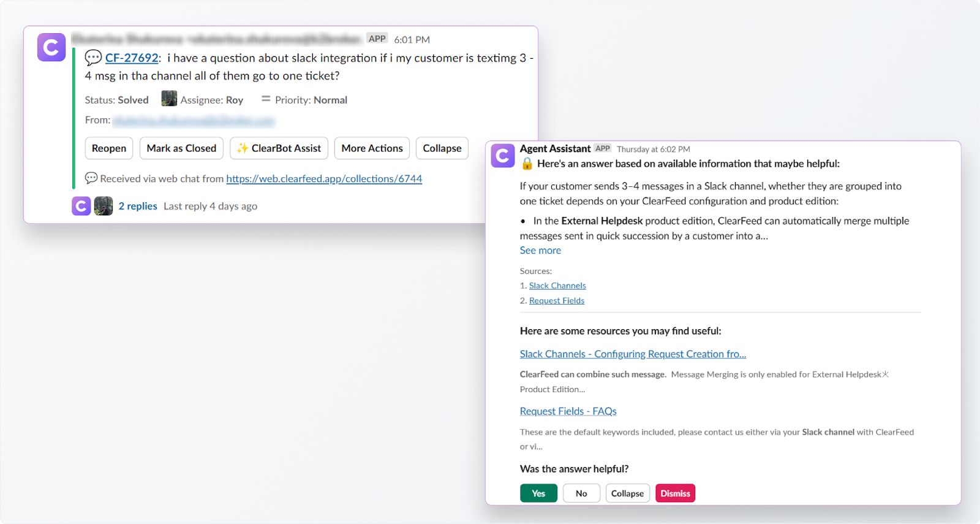The height and width of the screenshot is (524, 980).
Task: Open the Slack Channels source link
Action: click(557, 286)
